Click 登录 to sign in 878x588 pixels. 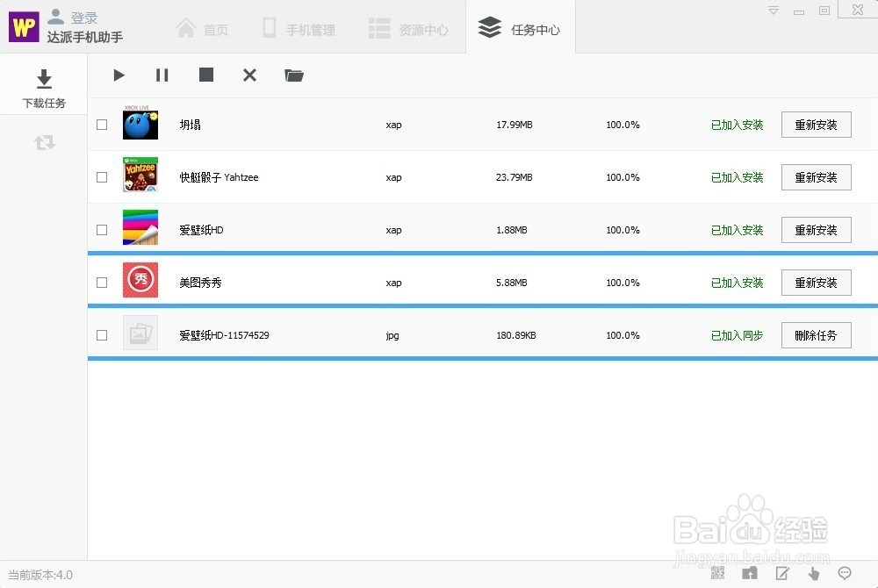click(x=81, y=15)
